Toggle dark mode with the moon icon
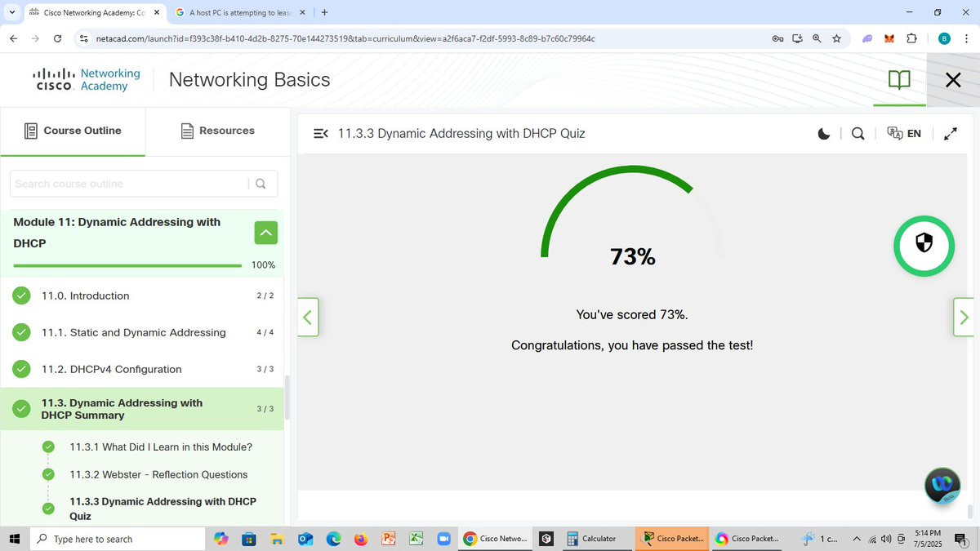 [x=824, y=134]
